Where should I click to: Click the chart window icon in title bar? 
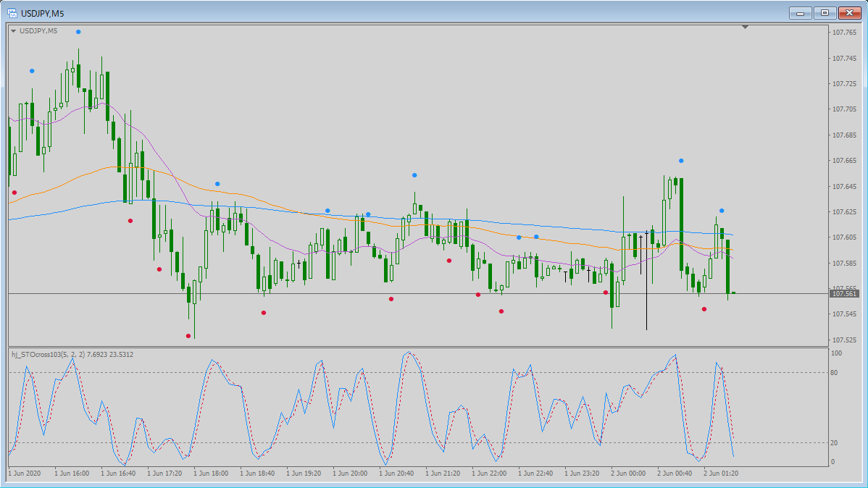[x=12, y=13]
